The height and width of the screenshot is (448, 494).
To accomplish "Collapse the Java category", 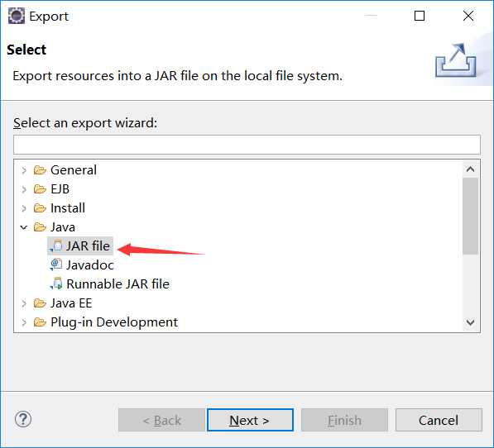I will tap(24, 227).
